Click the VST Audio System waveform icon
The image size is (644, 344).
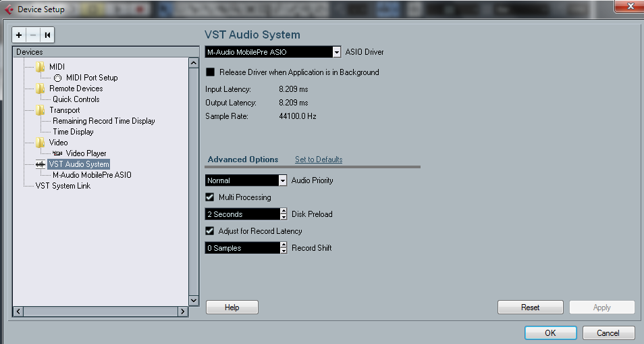click(41, 164)
